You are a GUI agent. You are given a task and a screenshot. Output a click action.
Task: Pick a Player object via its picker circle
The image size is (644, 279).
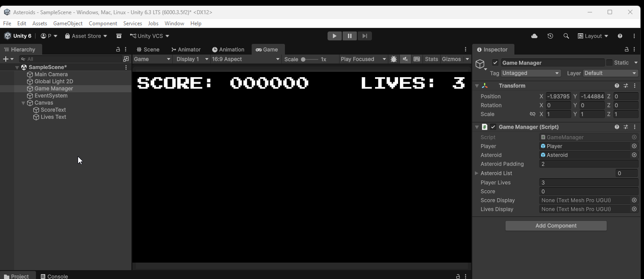[634, 146]
